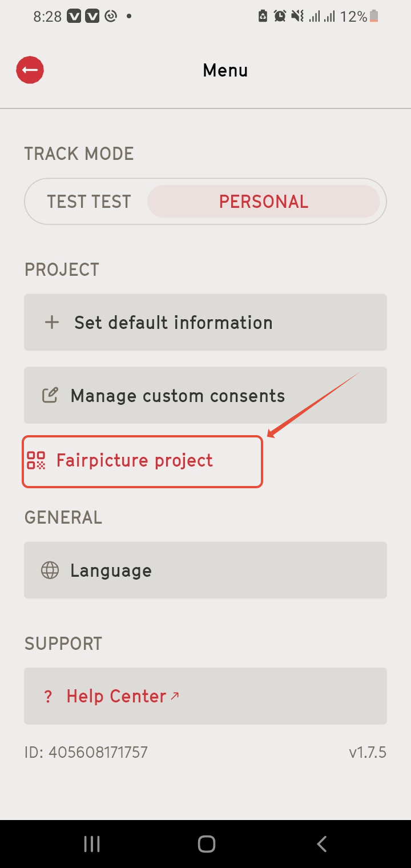Open the Language settings

click(x=205, y=570)
